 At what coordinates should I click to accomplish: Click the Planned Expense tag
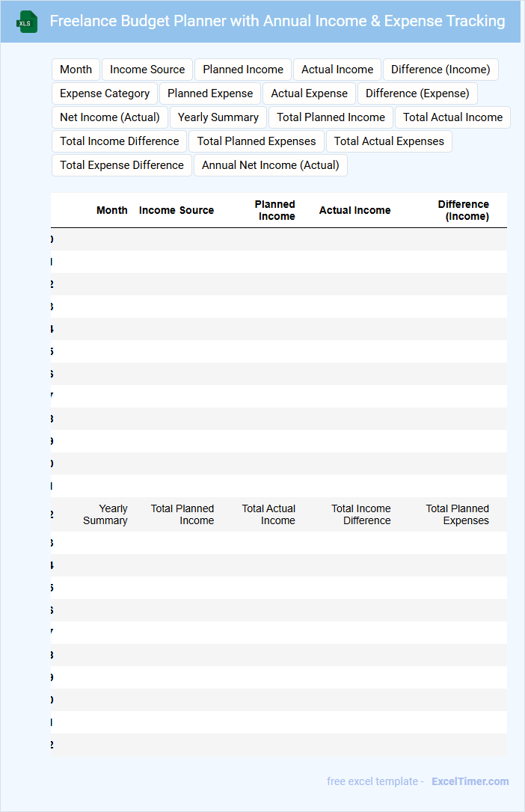pyautogui.click(x=210, y=93)
